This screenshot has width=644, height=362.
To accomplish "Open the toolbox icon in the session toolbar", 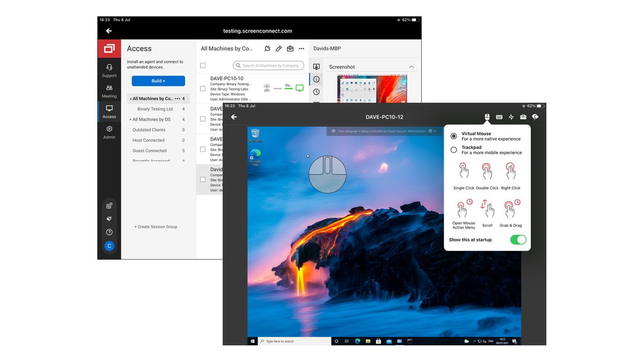I will click(523, 116).
